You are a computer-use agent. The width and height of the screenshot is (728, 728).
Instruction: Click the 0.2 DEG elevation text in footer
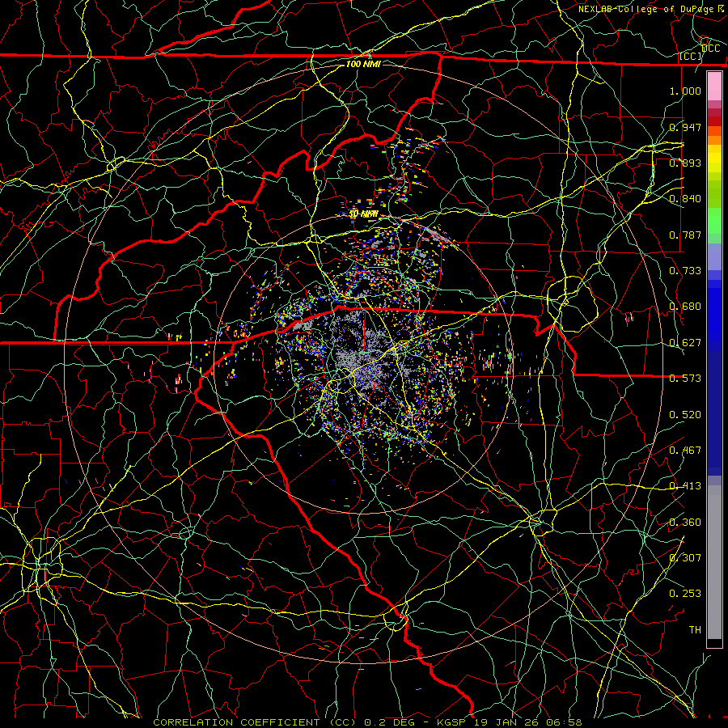(391, 722)
